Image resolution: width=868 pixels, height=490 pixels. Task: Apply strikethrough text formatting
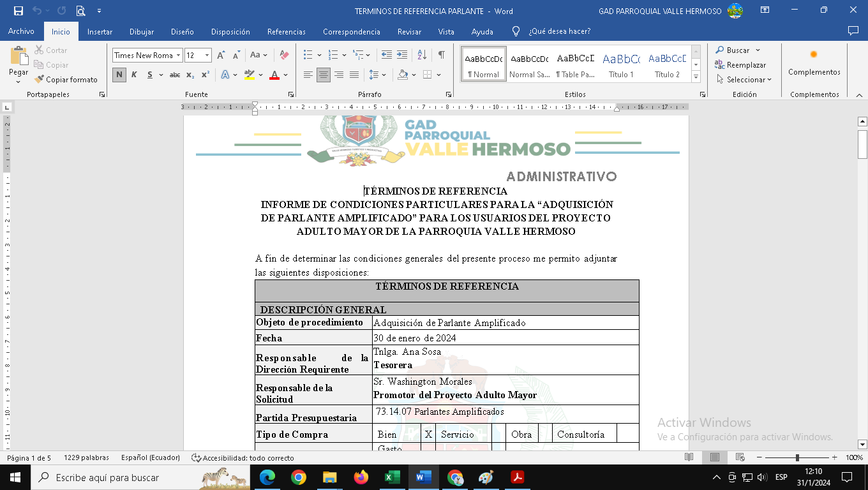(174, 75)
